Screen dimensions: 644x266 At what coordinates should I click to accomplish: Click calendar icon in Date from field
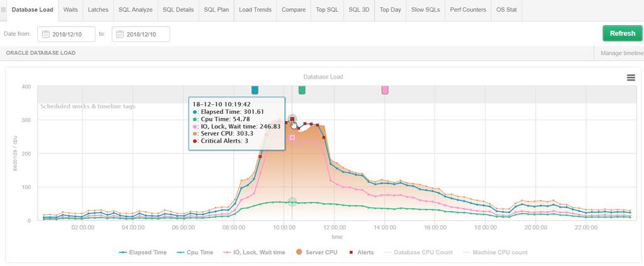pos(46,34)
